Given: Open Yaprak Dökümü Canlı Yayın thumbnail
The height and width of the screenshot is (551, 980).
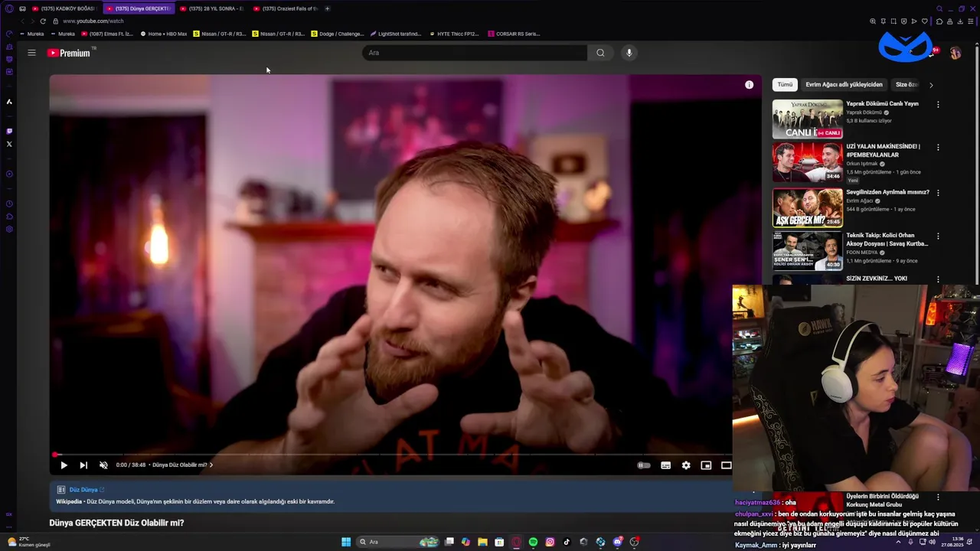Looking at the screenshot, I should coord(807,119).
